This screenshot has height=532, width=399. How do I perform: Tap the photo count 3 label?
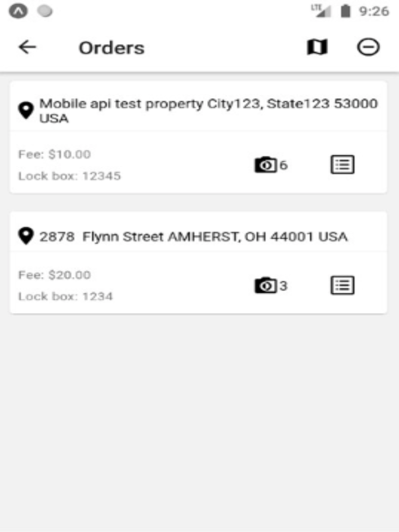point(283,286)
